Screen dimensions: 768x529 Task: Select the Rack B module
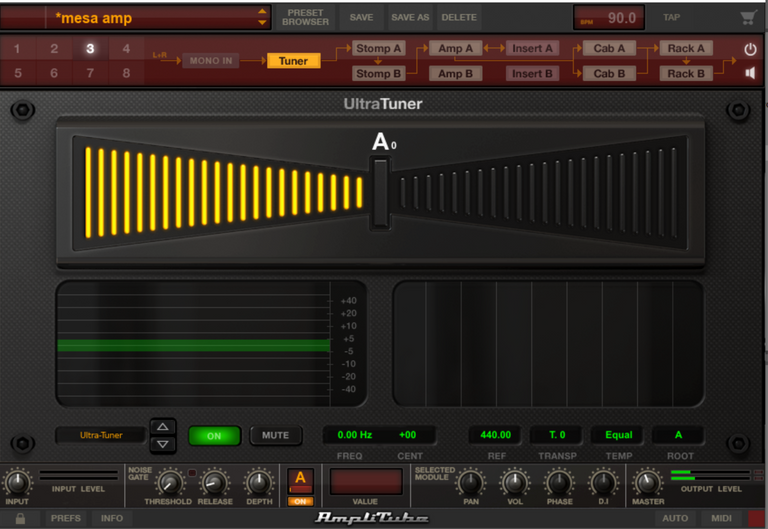(686, 73)
